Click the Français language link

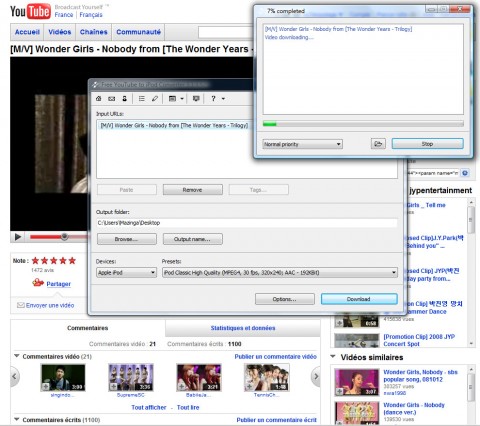point(91,15)
